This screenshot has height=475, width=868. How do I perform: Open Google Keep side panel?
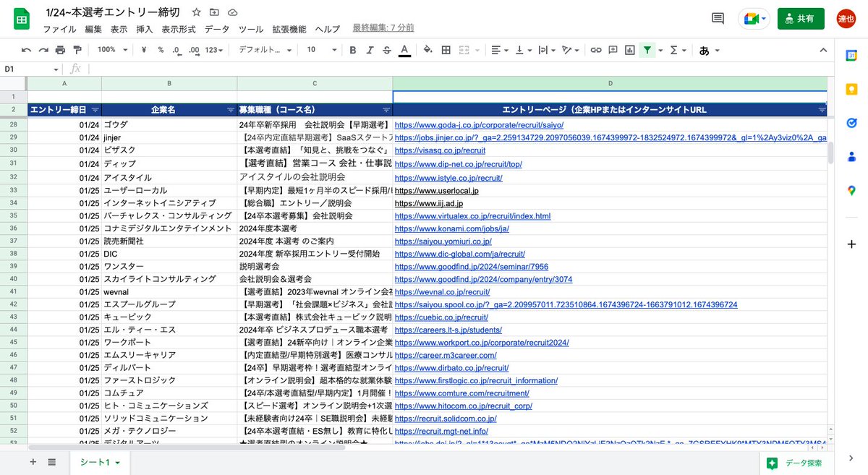tap(851, 89)
